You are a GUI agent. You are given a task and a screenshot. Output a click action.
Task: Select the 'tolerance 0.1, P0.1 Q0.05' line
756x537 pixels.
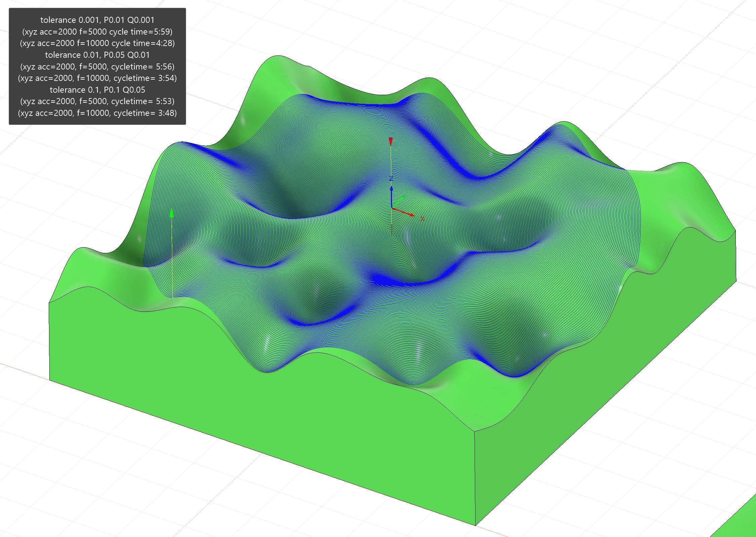tap(97, 90)
